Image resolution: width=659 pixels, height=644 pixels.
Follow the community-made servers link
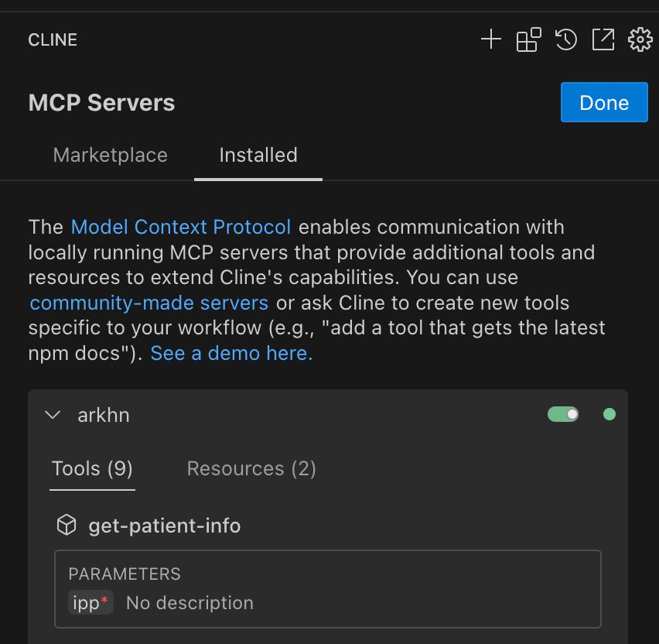click(x=149, y=303)
